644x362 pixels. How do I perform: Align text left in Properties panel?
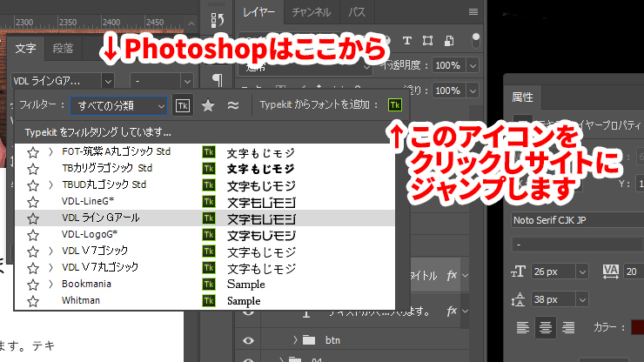[522, 327]
